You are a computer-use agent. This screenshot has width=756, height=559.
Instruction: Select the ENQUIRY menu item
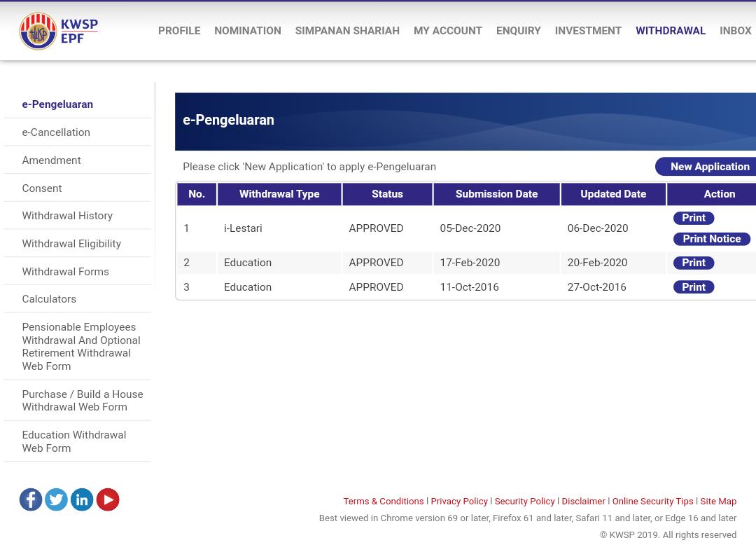[x=518, y=31]
